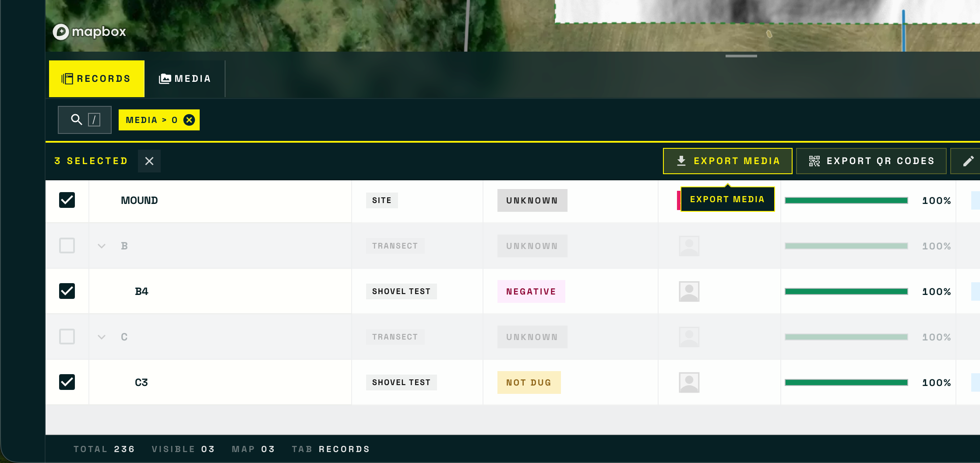Screen dimensions: 980x463
Task: Check the C transect checkbox
Action: (67, 337)
